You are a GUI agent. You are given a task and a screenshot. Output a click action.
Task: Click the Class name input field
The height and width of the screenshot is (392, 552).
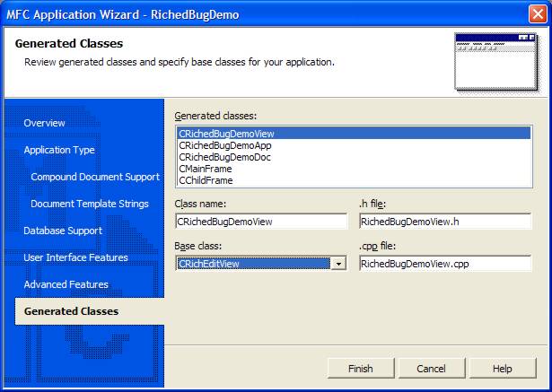pos(261,222)
